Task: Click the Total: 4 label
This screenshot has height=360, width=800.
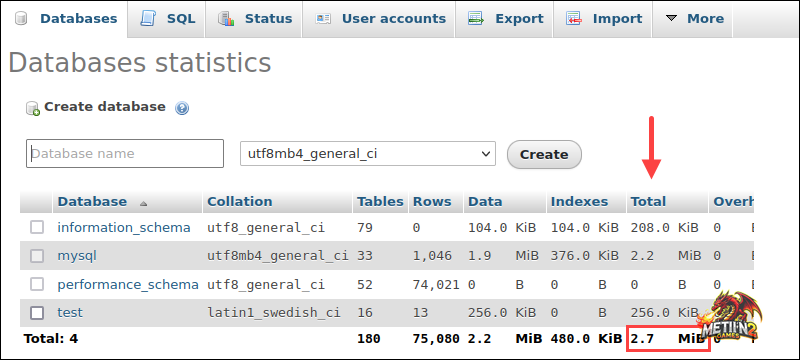Action: pyautogui.click(x=51, y=339)
